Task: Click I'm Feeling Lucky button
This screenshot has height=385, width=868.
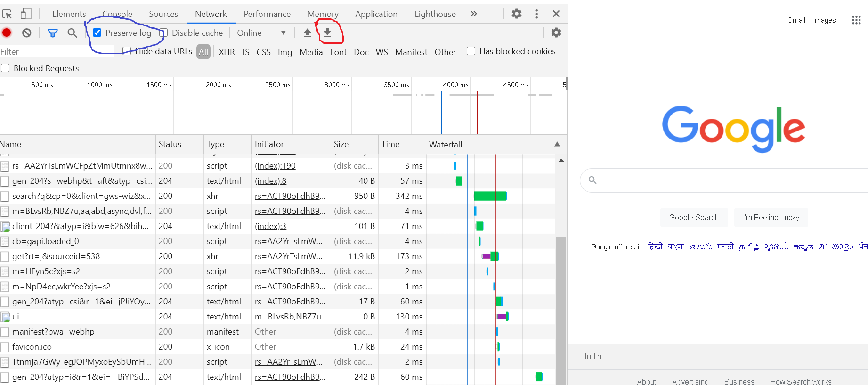Action: point(771,217)
